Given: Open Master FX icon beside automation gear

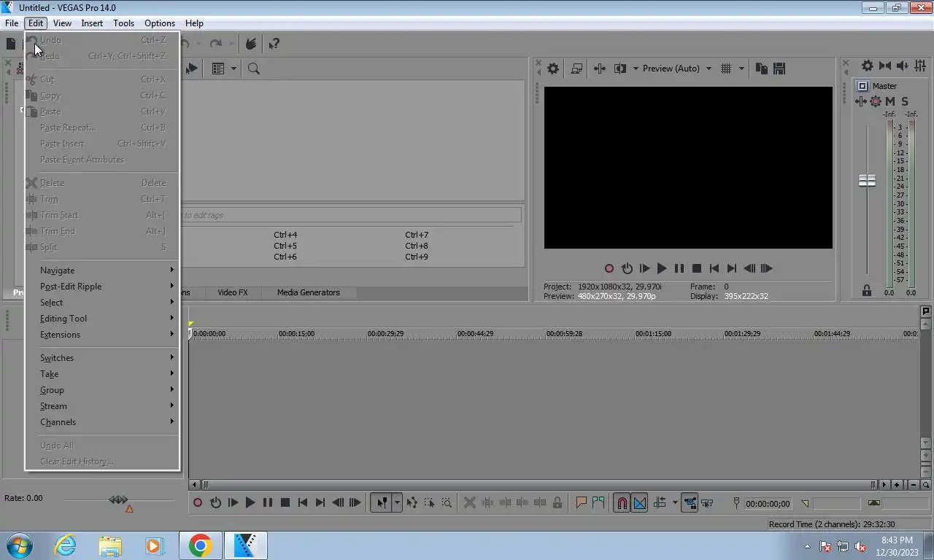Looking at the screenshot, I should [862, 101].
